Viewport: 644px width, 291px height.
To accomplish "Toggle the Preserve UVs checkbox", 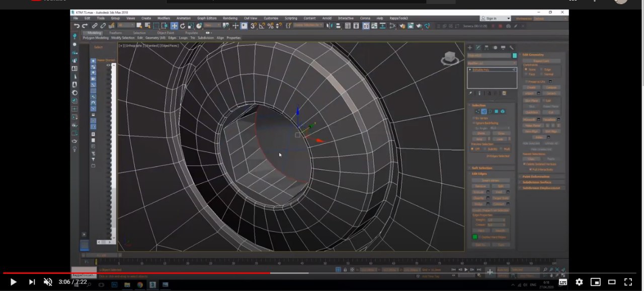I will pyautogui.click(x=526, y=82).
